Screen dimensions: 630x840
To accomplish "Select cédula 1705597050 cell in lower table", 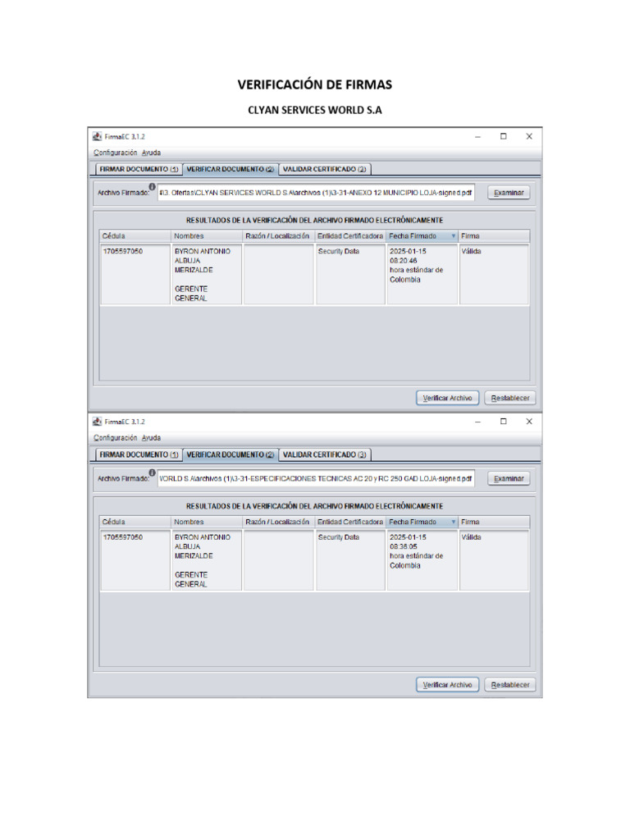I will [x=135, y=560].
